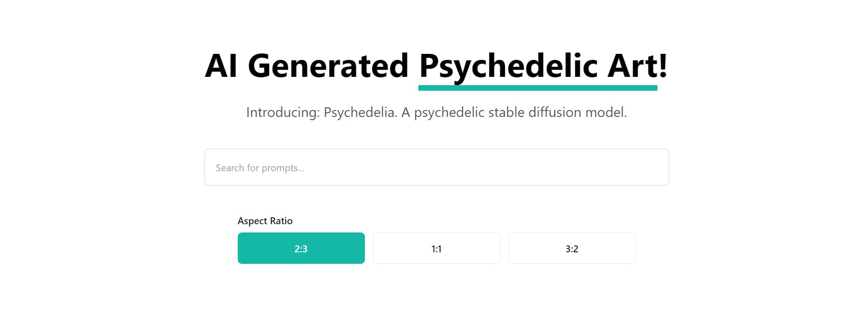
Task: Click the teal underline beneath Psychedelic
Action: [538, 88]
